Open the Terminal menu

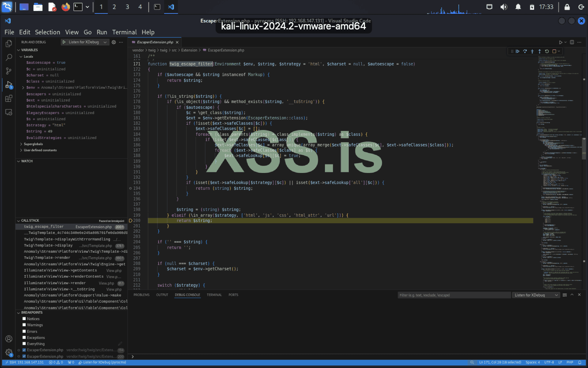tap(124, 32)
